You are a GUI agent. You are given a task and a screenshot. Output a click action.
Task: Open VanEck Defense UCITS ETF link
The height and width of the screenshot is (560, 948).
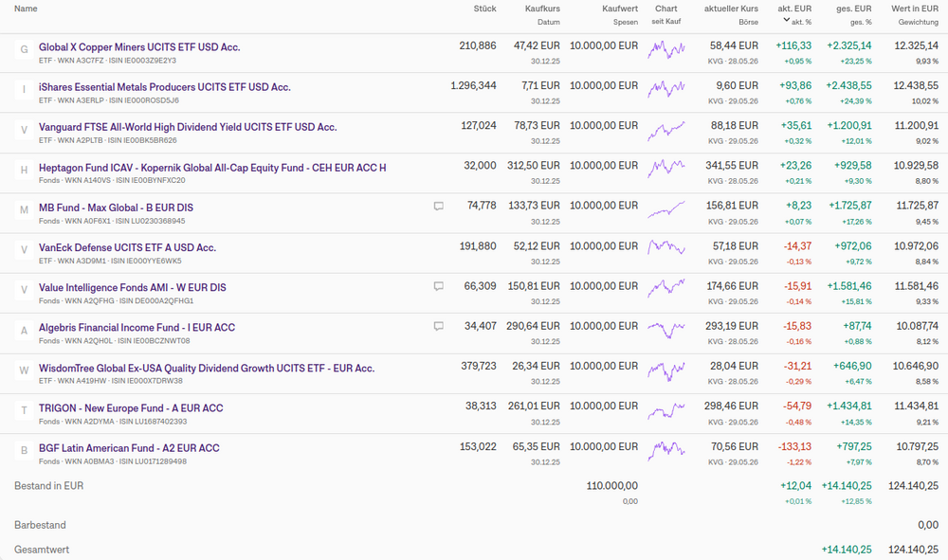coord(128,247)
